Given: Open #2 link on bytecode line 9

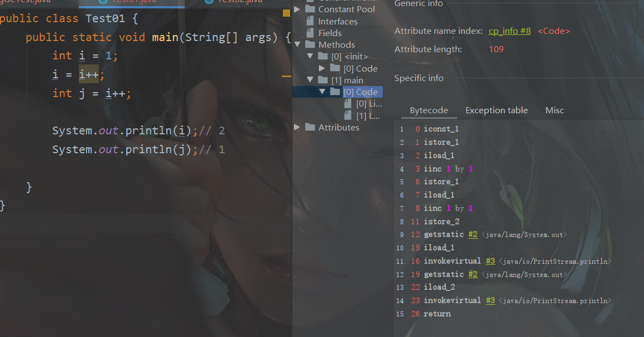Looking at the screenshot, I should (x=473, y=235).
